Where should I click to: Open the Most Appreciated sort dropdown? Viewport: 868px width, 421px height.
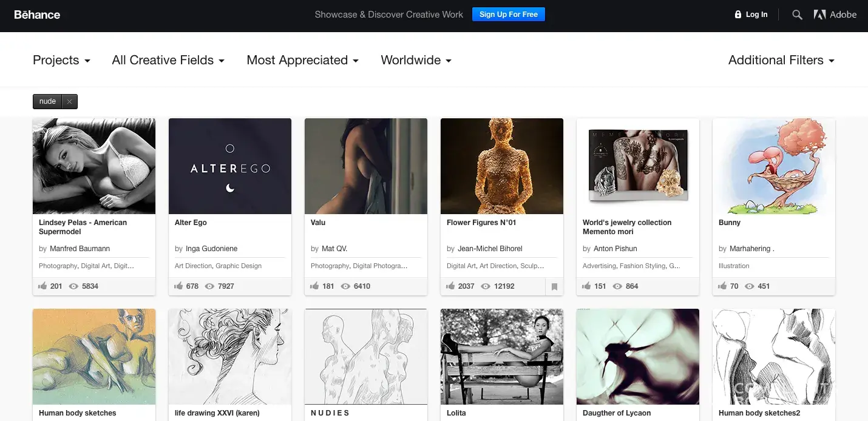click(x=302, y=60)
